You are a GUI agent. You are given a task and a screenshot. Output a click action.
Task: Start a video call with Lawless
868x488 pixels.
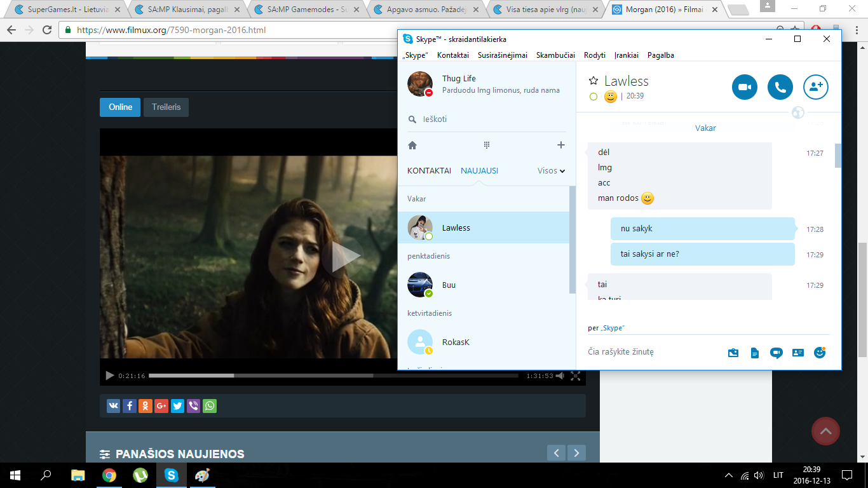point(745,87)
